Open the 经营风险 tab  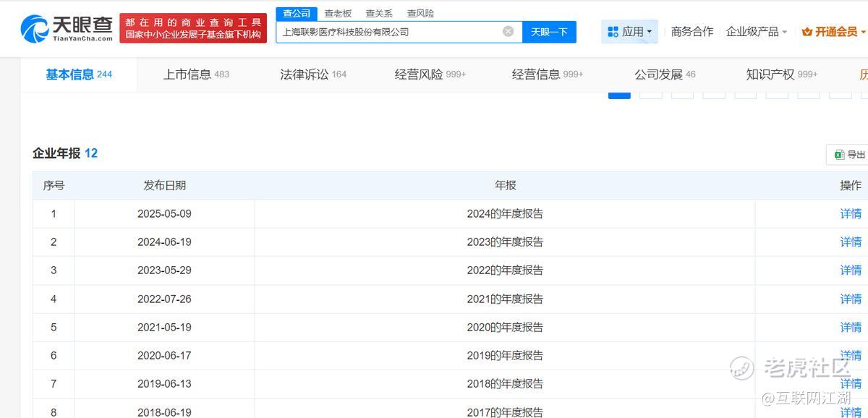click(430, 74)
